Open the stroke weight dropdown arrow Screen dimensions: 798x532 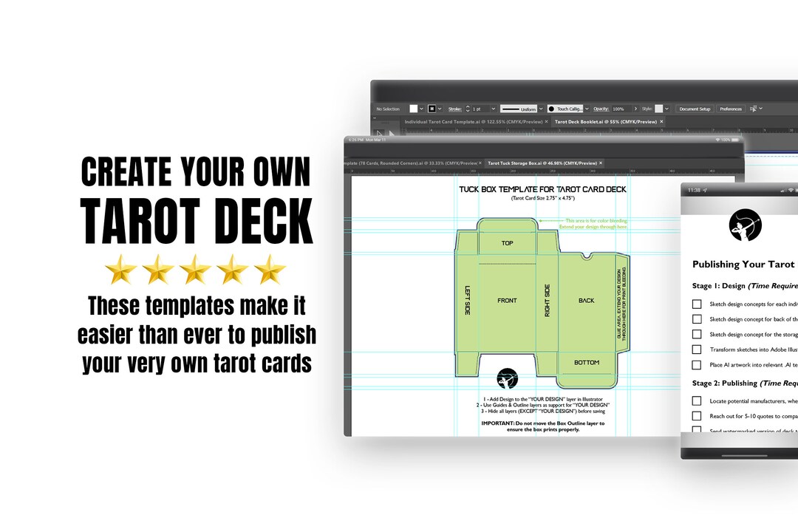(493, 109)
